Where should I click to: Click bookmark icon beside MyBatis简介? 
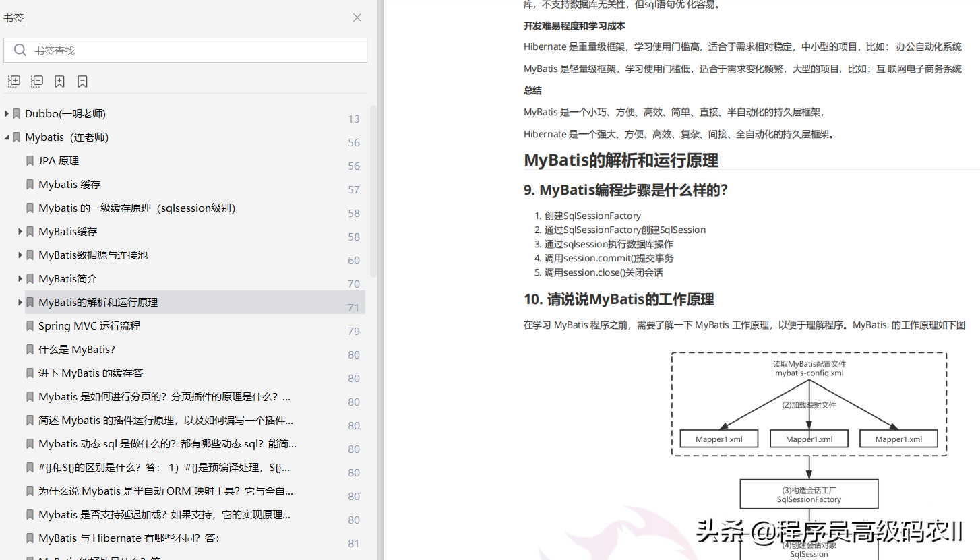(x=30, y=279)
